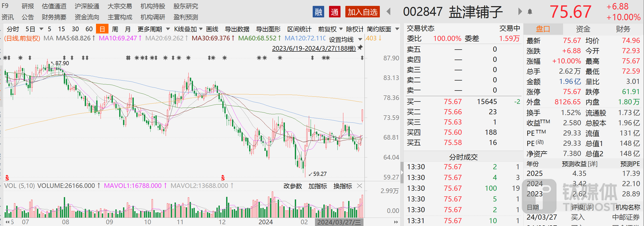Click the 区间统计 range statistics button
This screenshot has width=644, height=226.
click(x=299, y=29)
